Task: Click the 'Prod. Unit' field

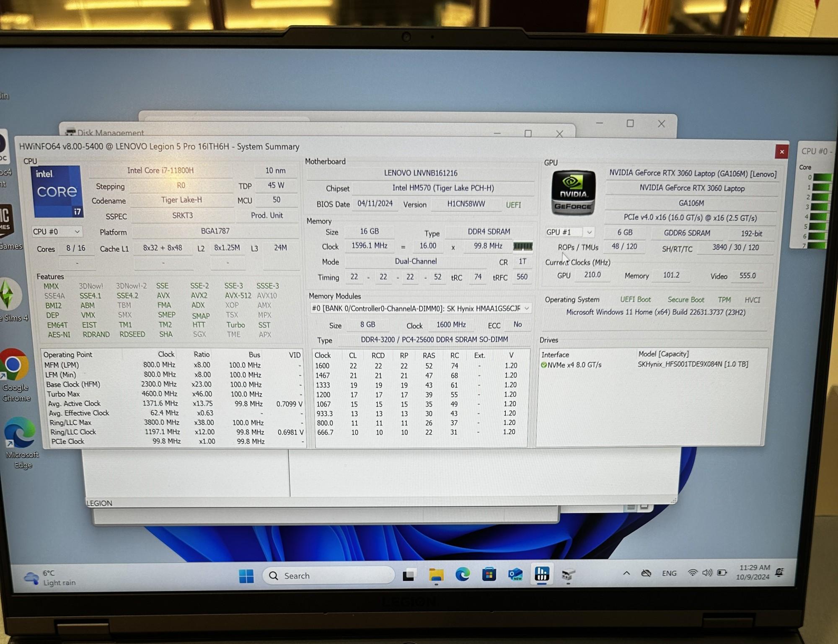Action: tap(267, 215)
